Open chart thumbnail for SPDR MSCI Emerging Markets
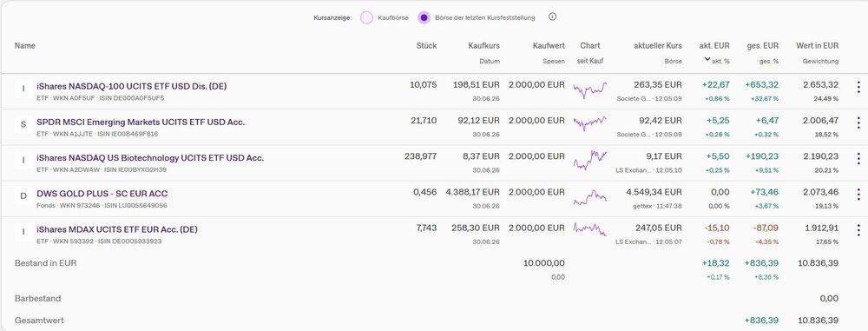This screenshot has height=331, width=868. [x=590, y=123]
